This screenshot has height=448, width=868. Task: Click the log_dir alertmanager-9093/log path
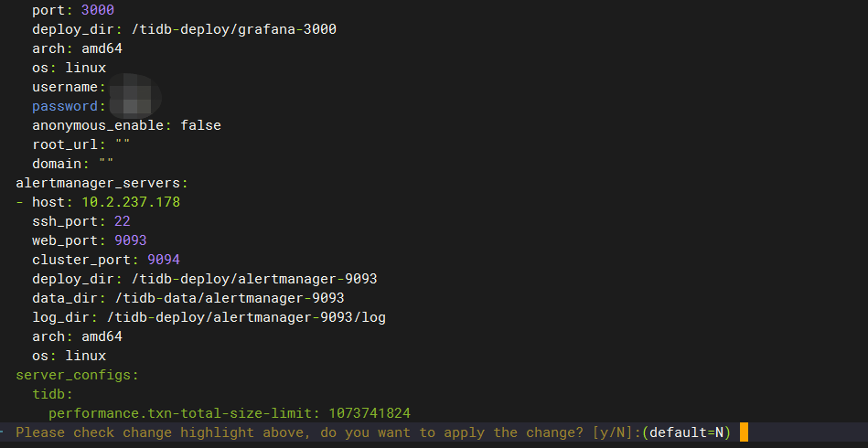coord(246,317)
